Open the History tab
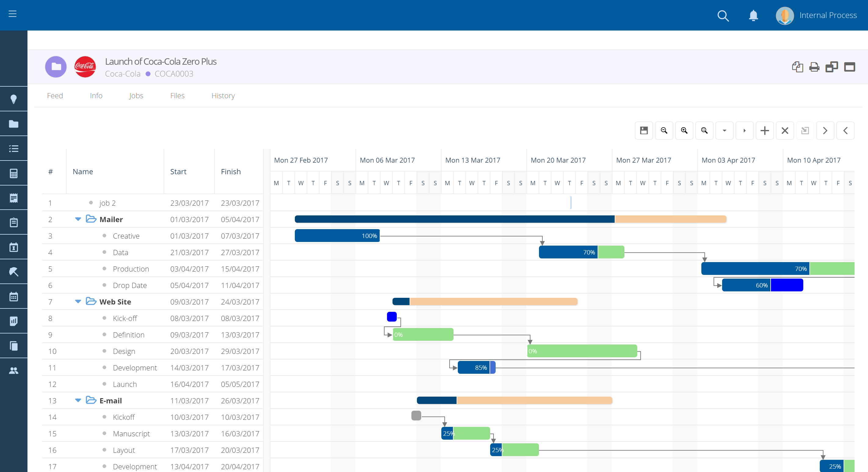Viewport: 868px width, 472px height. (x=223, y=96)
